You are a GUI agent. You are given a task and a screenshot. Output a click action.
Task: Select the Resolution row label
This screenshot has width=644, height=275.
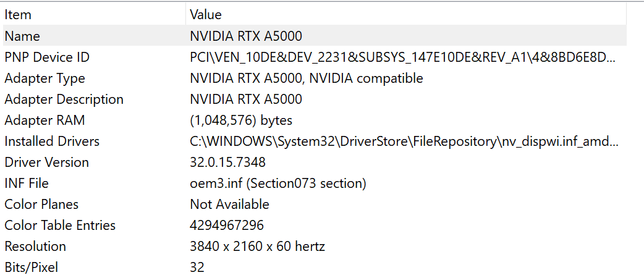coord(35,247)
